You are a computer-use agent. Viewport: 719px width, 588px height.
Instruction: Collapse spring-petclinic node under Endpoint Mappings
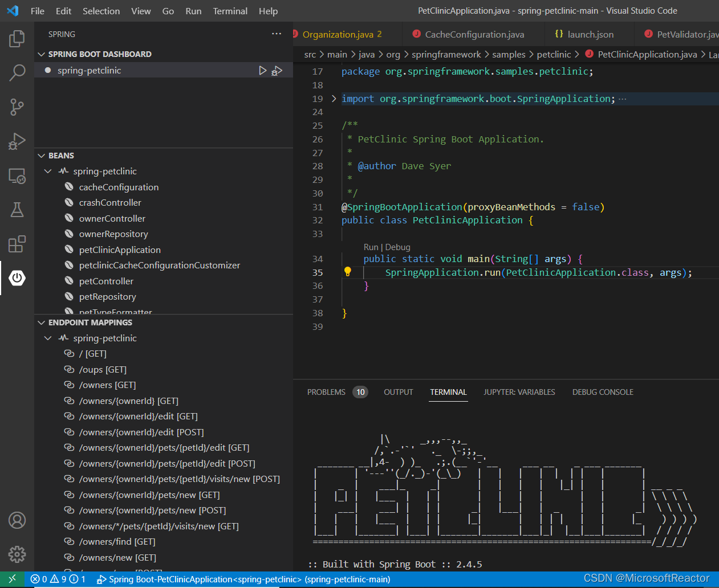pyautogui.click(x=48, y=338)
